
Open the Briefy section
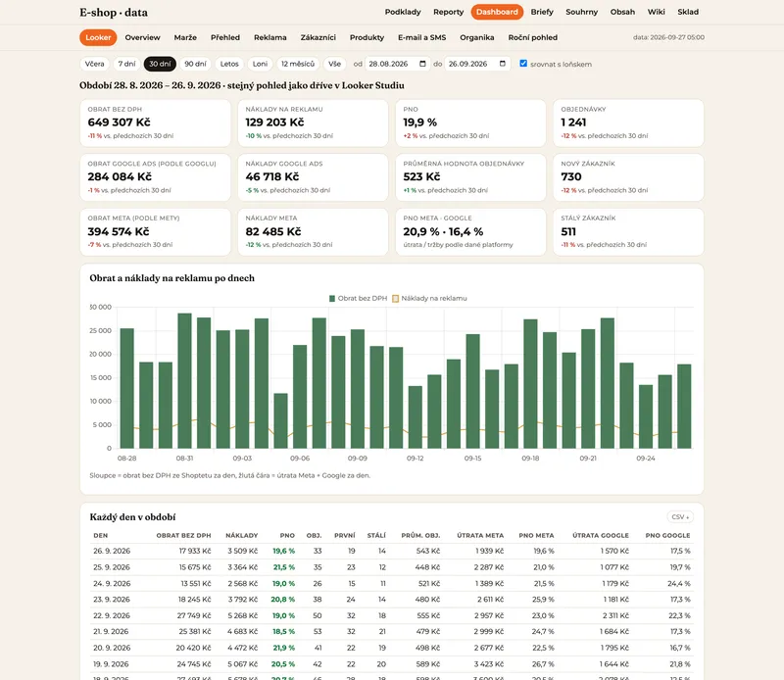(x=542, y=12)
